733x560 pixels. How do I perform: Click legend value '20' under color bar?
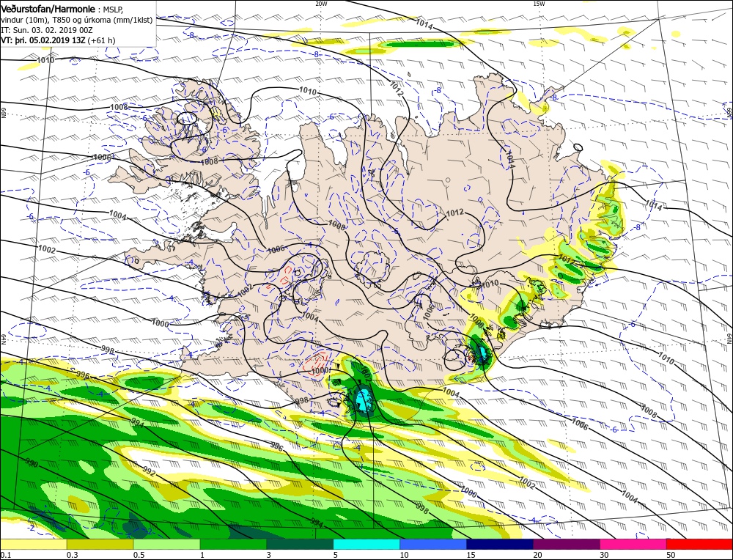click(x=537, y=554)
